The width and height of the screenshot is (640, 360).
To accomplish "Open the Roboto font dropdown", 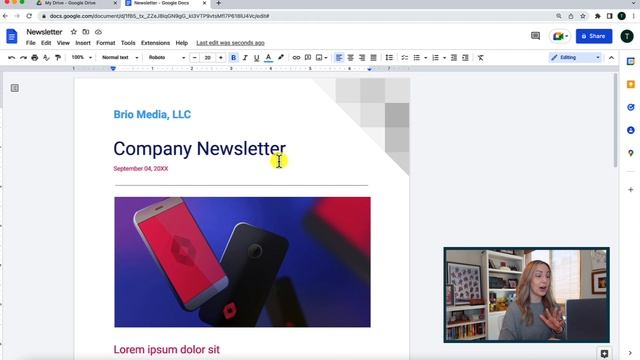I will 167,58.
